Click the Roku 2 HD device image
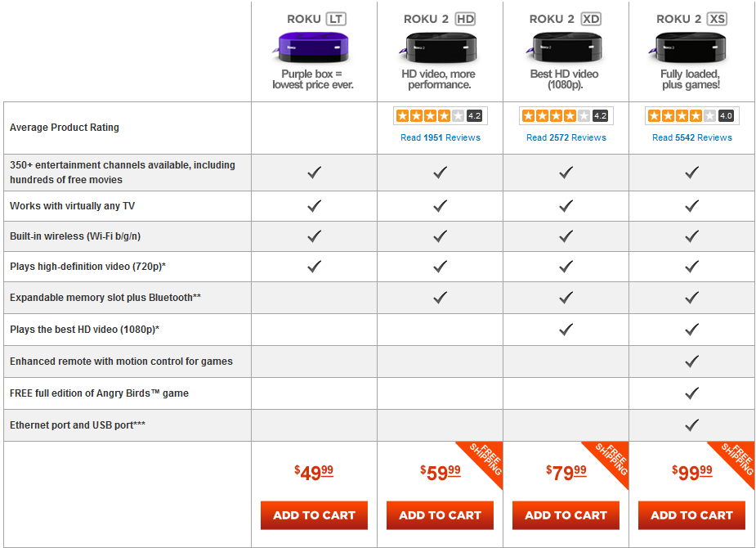 pyautogui.click(x=438, y=47)
